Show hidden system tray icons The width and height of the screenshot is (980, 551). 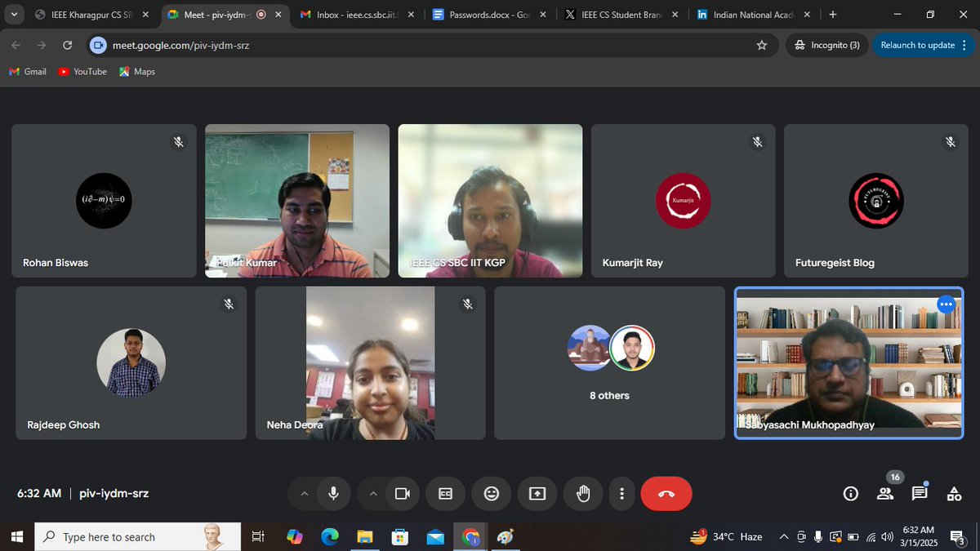tap(784, 537)
